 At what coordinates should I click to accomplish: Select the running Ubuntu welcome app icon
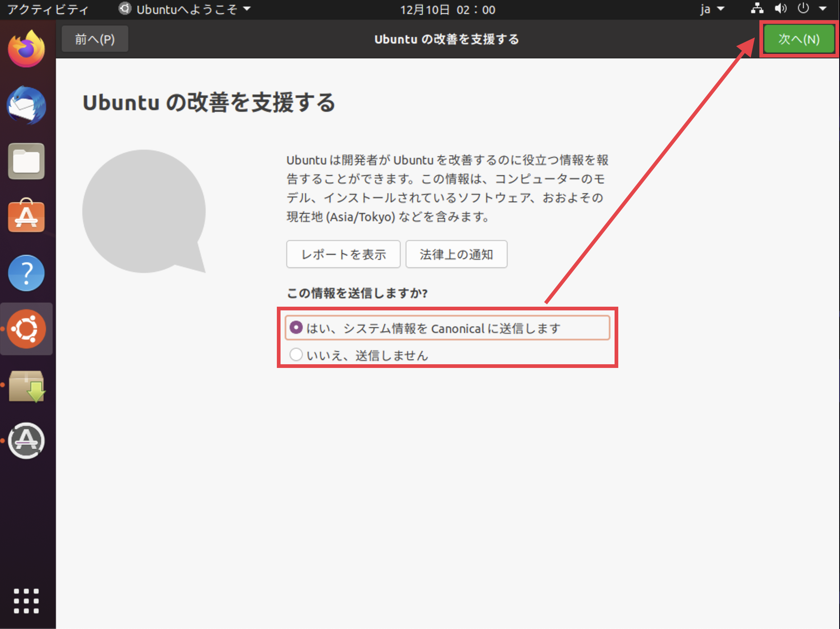(26, 329)
